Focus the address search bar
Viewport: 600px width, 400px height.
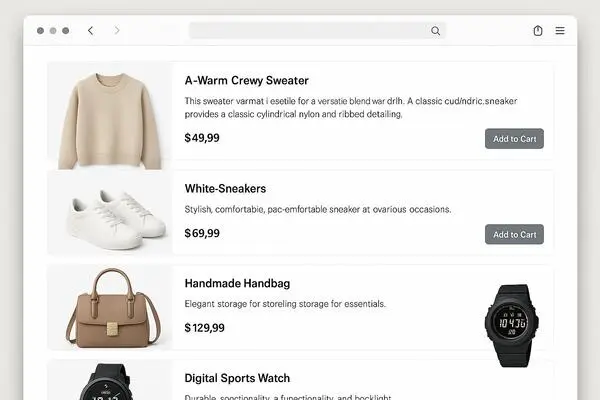(x=317, y=31)
